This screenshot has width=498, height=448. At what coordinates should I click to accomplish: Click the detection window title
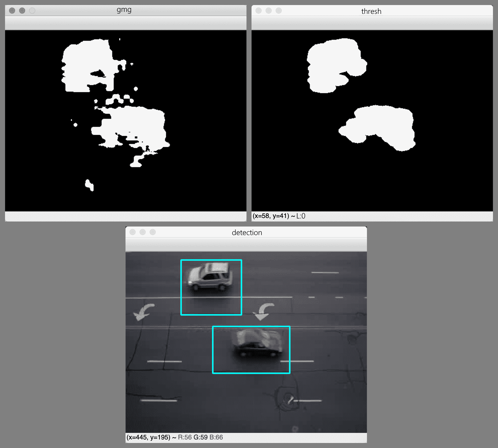coord(247,233)
